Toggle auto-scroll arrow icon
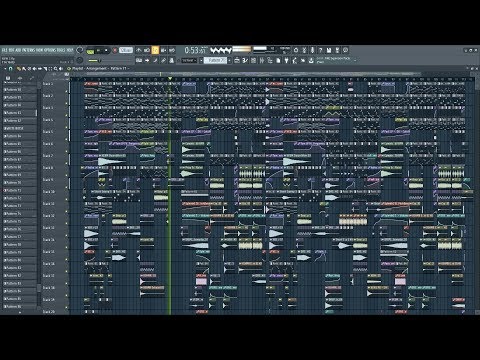This screenshot has height=360, width=480. coord(147,60)
